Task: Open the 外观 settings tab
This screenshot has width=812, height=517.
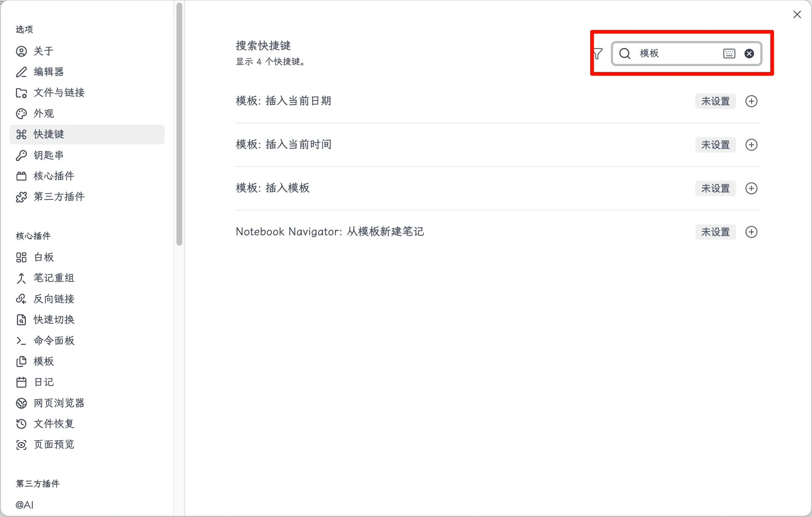Action: pyautogui.click(x=44, y=113)
